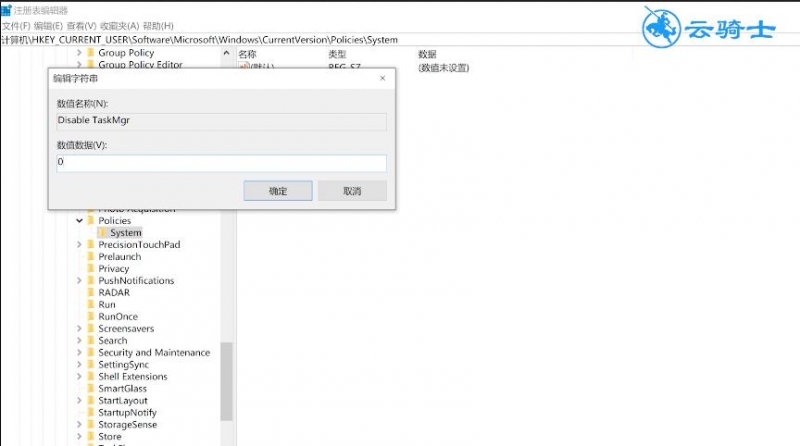The height and width of the screenshot is (446, 800).
Task: Select the RADAR key
Action: 114,292
